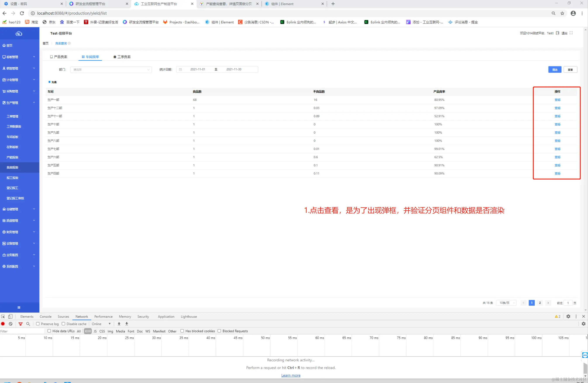Click the fullscreen icon in the page header
The width and height of the screenshot is (588, 383).
click(x=571, y=33)
